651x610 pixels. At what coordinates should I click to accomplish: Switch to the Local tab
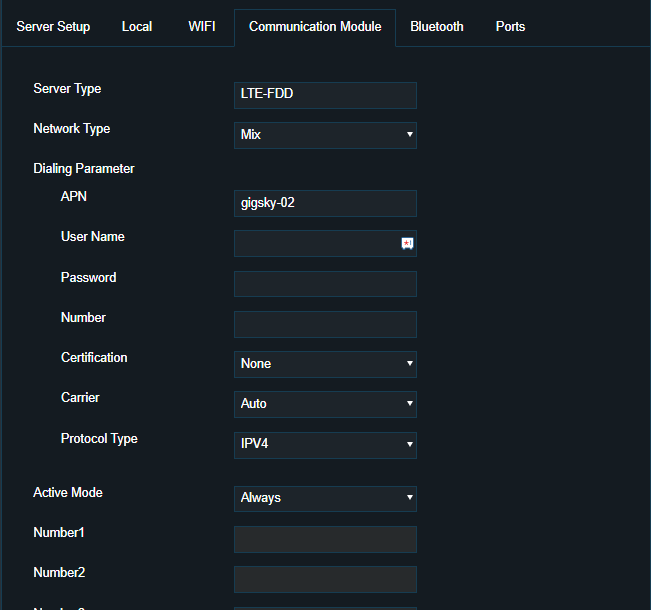coord(137,27)
